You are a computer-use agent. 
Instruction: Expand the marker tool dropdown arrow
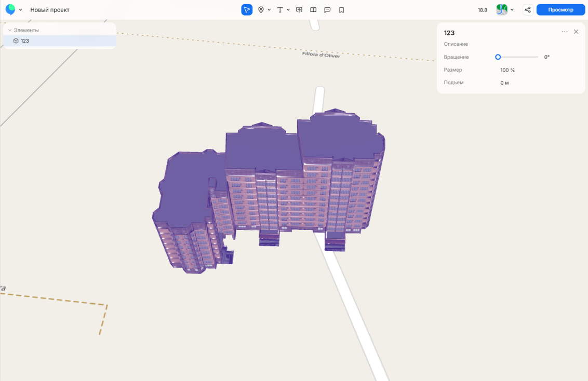(x=269, y=10)
